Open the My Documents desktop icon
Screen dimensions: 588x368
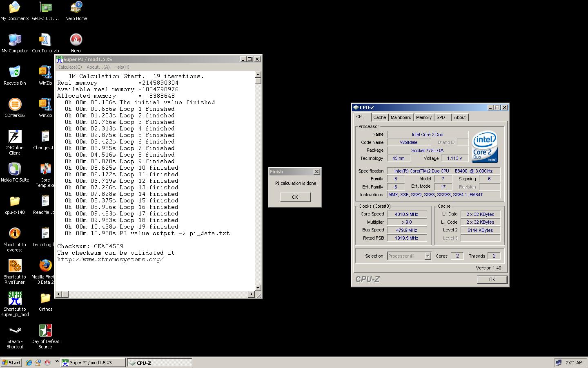15,11
